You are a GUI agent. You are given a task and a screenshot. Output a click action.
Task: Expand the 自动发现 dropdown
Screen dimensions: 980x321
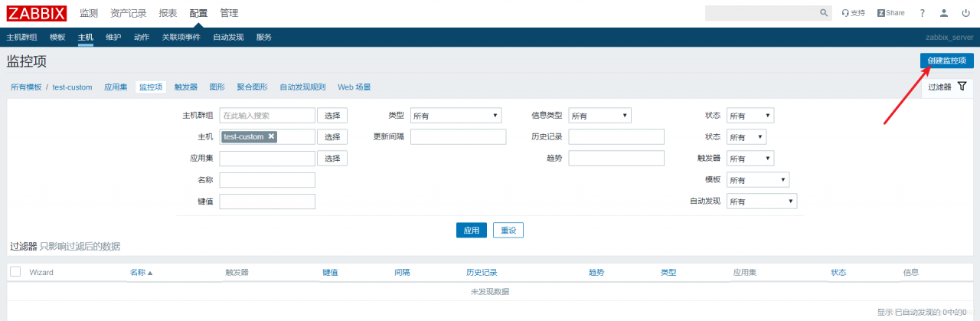tap(762, 201)
